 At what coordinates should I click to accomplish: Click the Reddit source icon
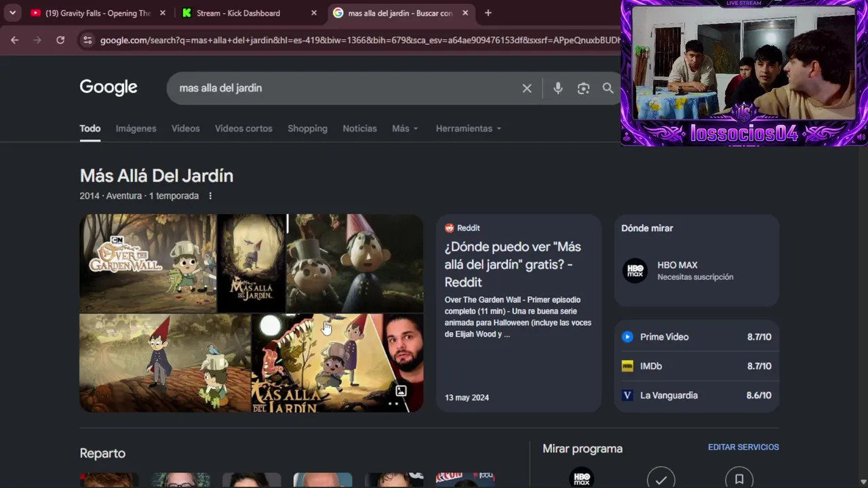[x=449, y=228]
